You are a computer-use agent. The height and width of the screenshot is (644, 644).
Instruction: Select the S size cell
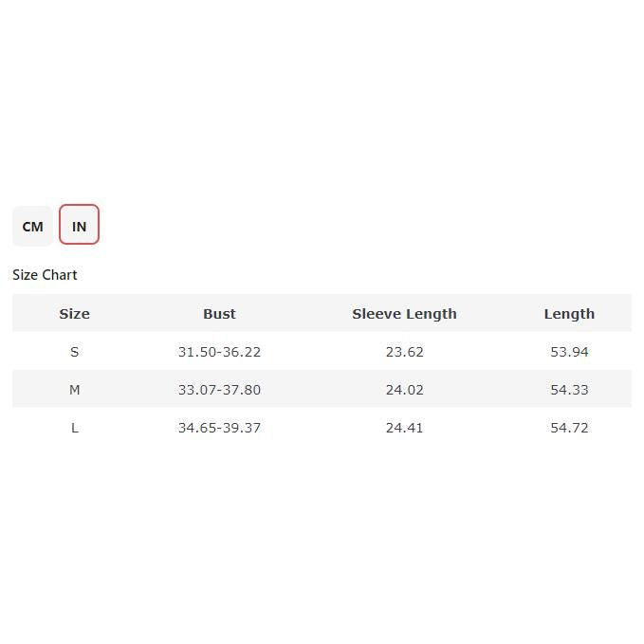[74, 352]
